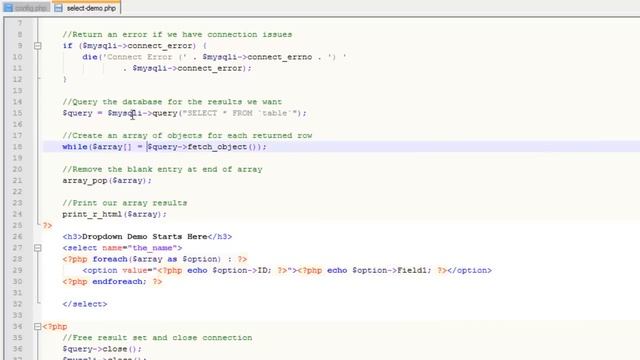The width and height of the screenshot is (640, 360).
Task: Click line number 15 in the margin
Action: [x=18, y=113]
